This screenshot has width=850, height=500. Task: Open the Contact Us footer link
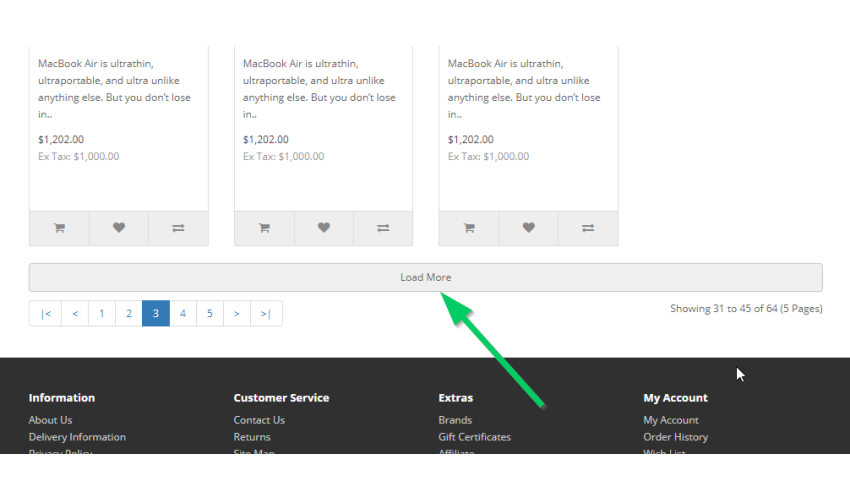click(x=259, y=420)
